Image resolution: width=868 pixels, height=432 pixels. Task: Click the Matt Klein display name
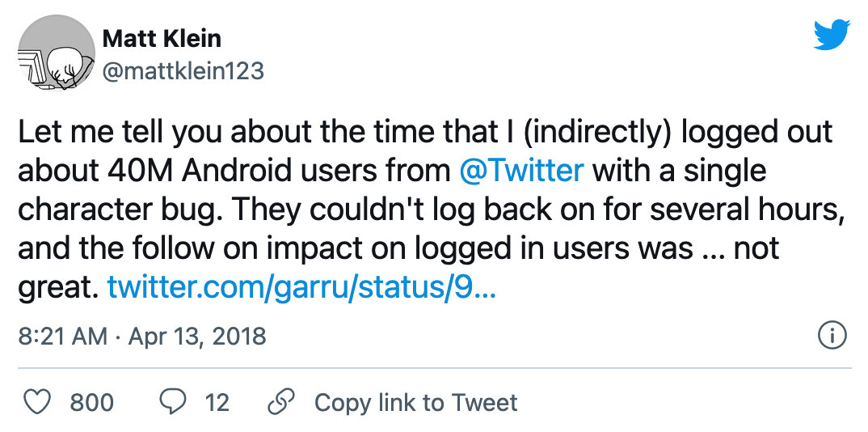click(x=162, y=38)
